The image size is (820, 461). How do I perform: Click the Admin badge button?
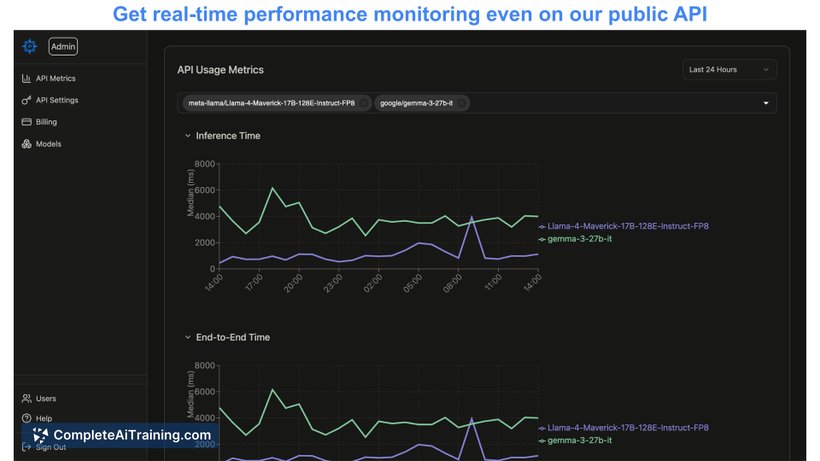(63, 47)
